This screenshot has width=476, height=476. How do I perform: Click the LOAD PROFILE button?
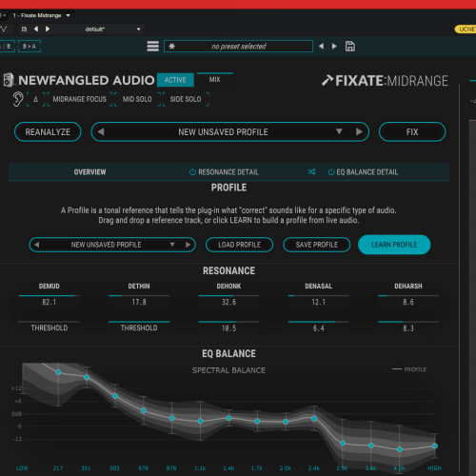239,245
